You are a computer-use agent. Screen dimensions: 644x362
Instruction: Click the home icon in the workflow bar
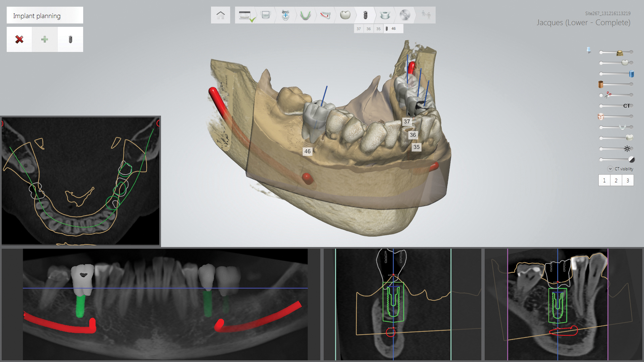pos(220,15)
